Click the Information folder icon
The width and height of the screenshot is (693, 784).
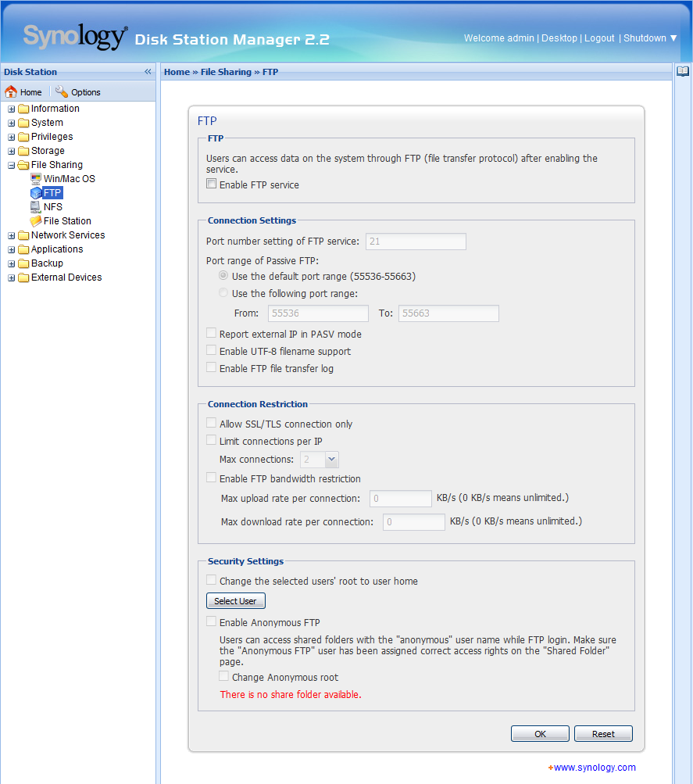coord(23,109)
